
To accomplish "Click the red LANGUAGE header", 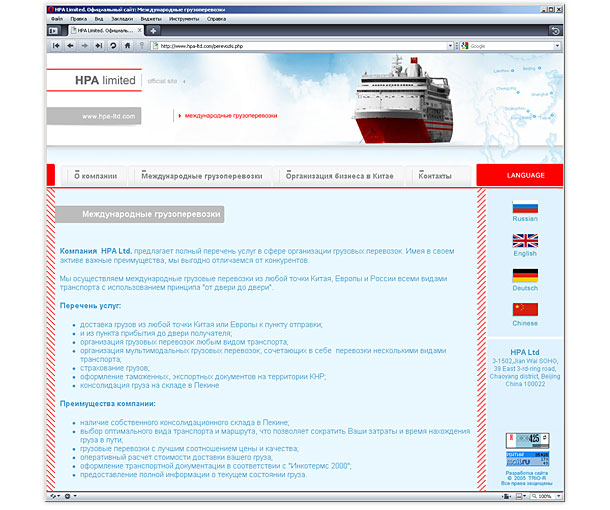I will [x=520, y=175].
